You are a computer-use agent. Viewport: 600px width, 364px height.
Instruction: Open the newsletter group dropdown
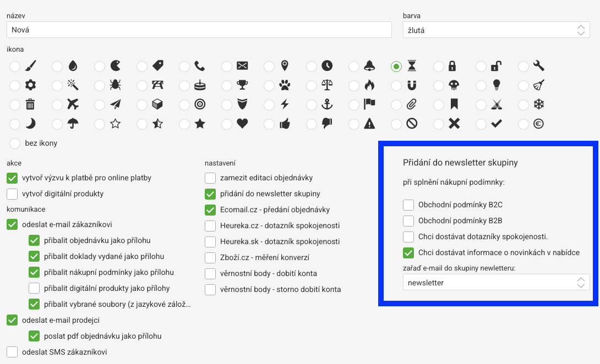pyautogui.click(x=496, y=283)
